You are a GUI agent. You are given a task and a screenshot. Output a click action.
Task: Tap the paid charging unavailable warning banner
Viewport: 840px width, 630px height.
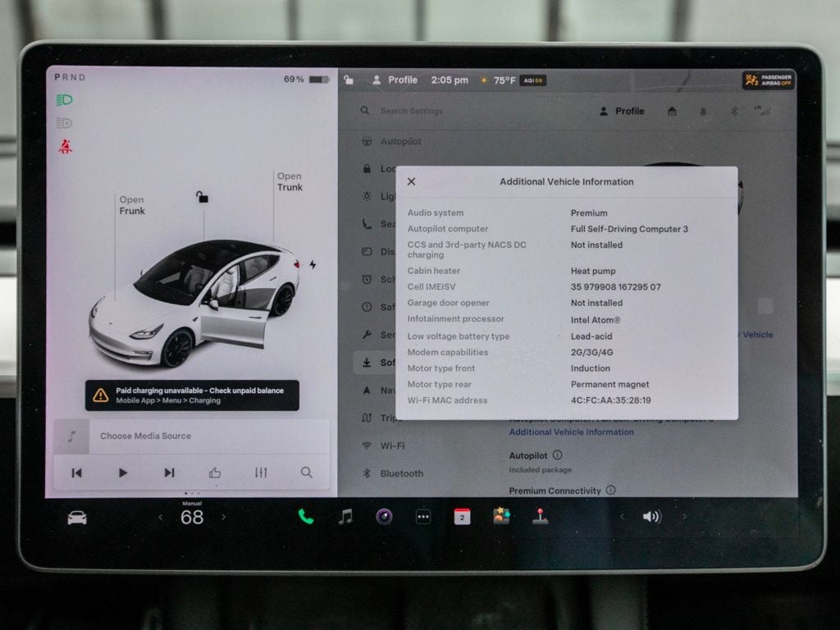click(x=192, y=395)
